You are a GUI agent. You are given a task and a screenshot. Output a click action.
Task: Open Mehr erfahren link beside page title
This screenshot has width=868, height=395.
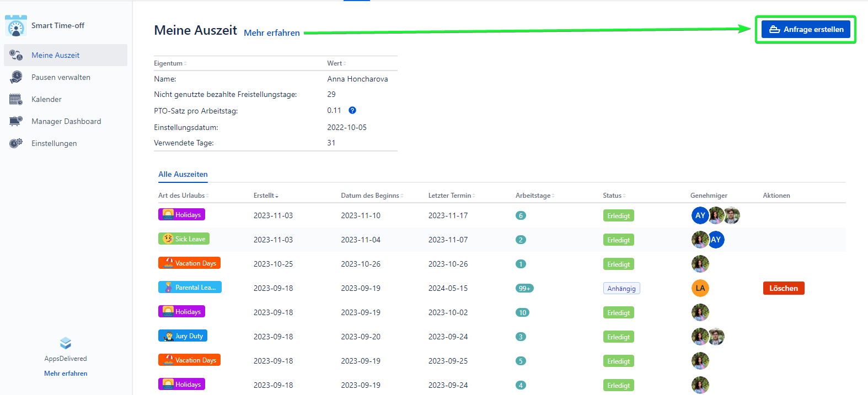coord(272,33)
